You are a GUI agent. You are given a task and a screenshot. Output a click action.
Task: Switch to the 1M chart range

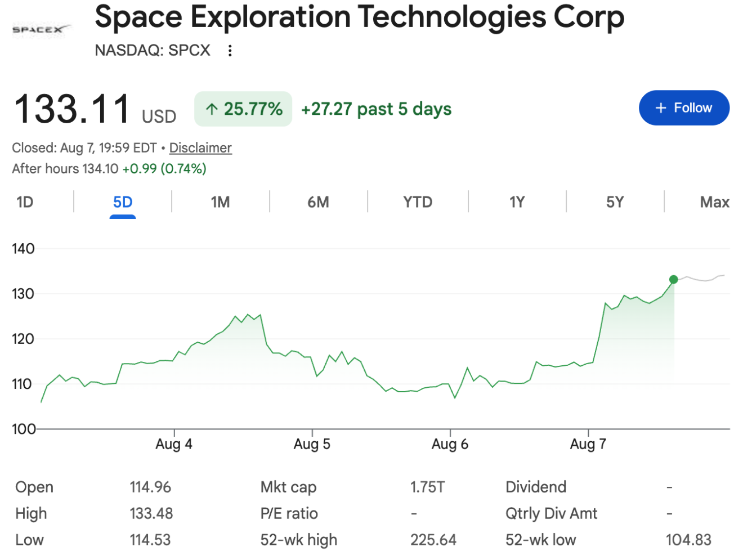point(220,202)
